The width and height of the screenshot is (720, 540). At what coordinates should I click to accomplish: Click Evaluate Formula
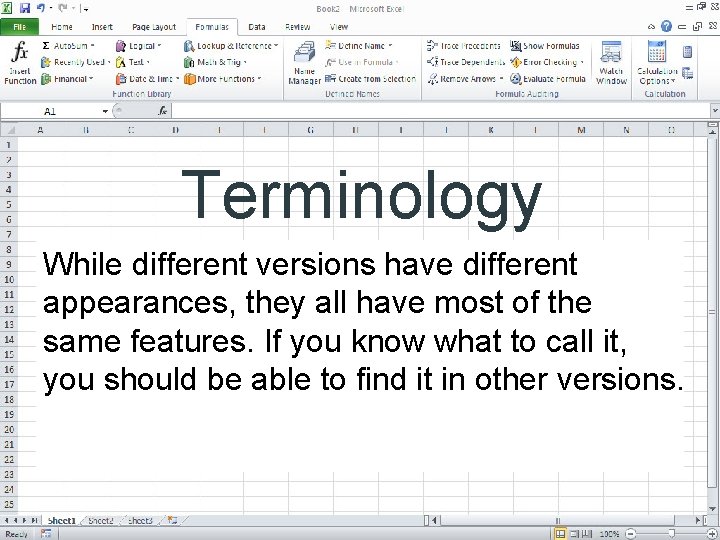548,79
